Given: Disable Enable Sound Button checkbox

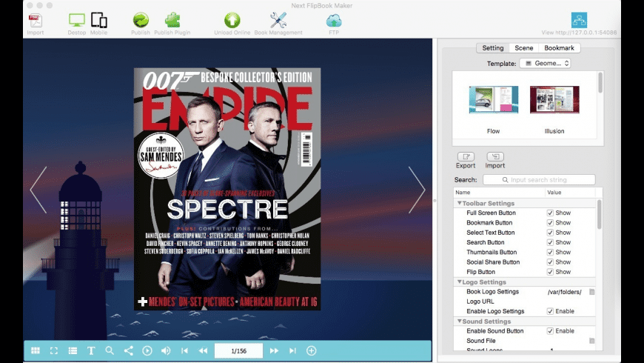Looking at the screenshot, I should click(550, 331).
